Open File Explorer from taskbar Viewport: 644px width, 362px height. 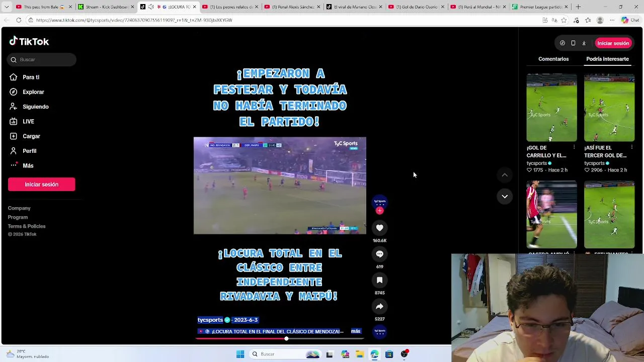360,354
